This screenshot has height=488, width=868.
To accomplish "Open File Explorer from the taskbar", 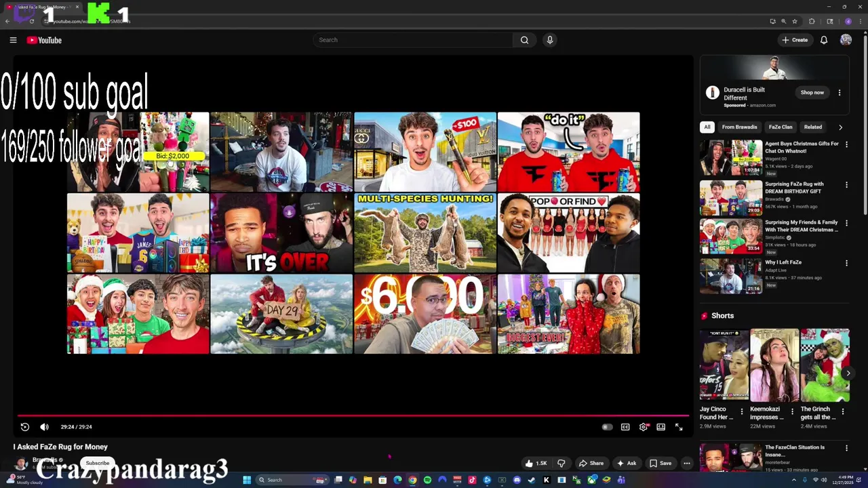I will click(368, 480).
